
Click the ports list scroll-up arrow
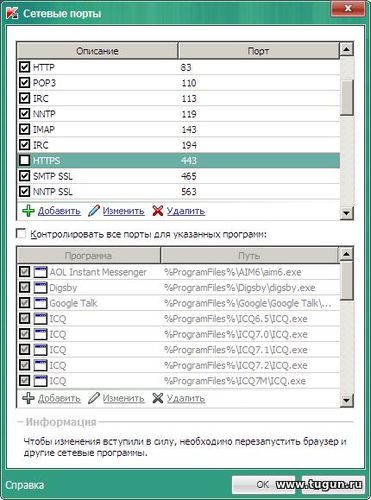point(347,50)
